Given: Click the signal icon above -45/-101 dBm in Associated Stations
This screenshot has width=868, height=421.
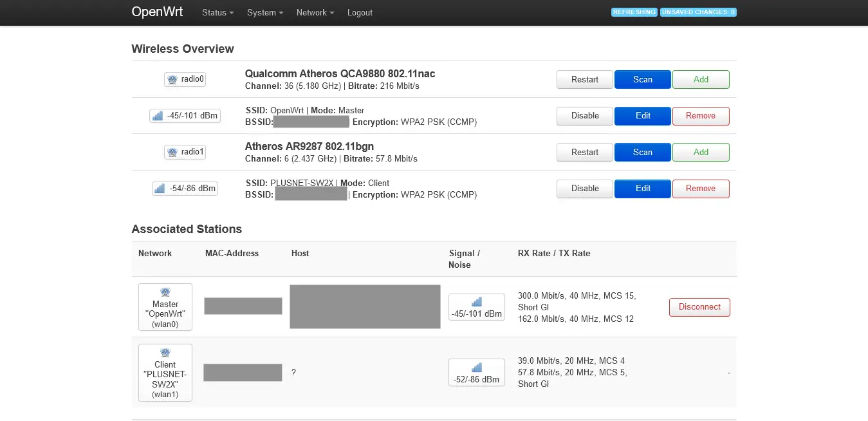Looking at the screenshot, I should [x=477, y=301].
